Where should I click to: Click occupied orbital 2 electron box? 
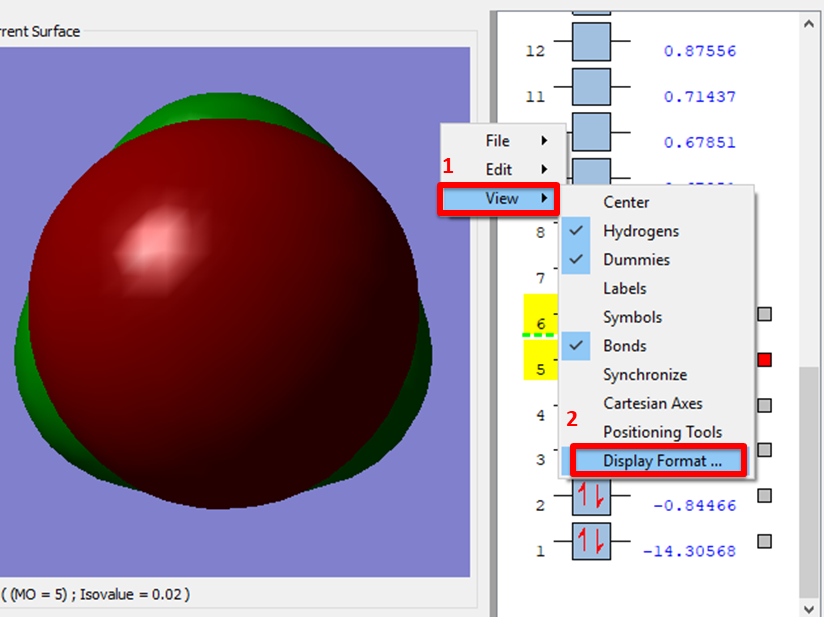point(591,496)
